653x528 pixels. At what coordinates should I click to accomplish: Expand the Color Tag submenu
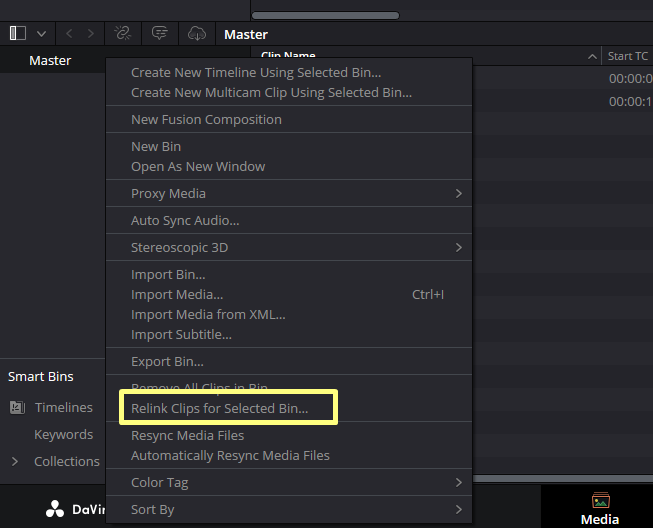[289, 483]
